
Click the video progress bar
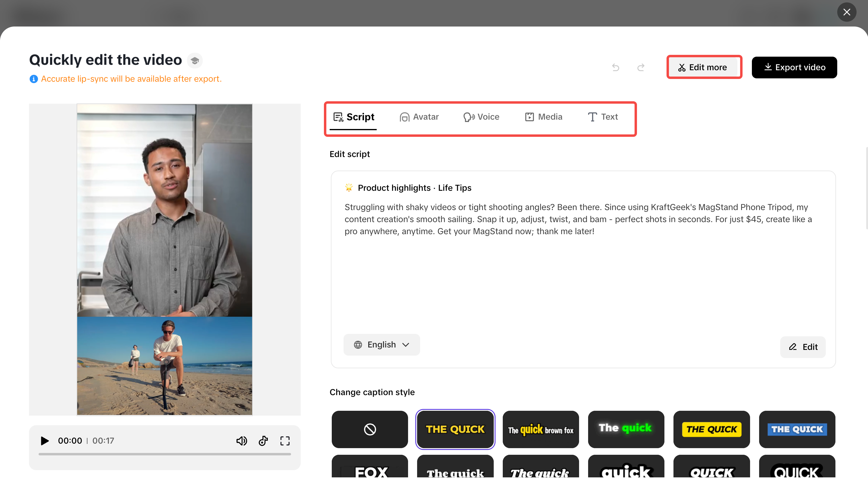coord(164,454)
